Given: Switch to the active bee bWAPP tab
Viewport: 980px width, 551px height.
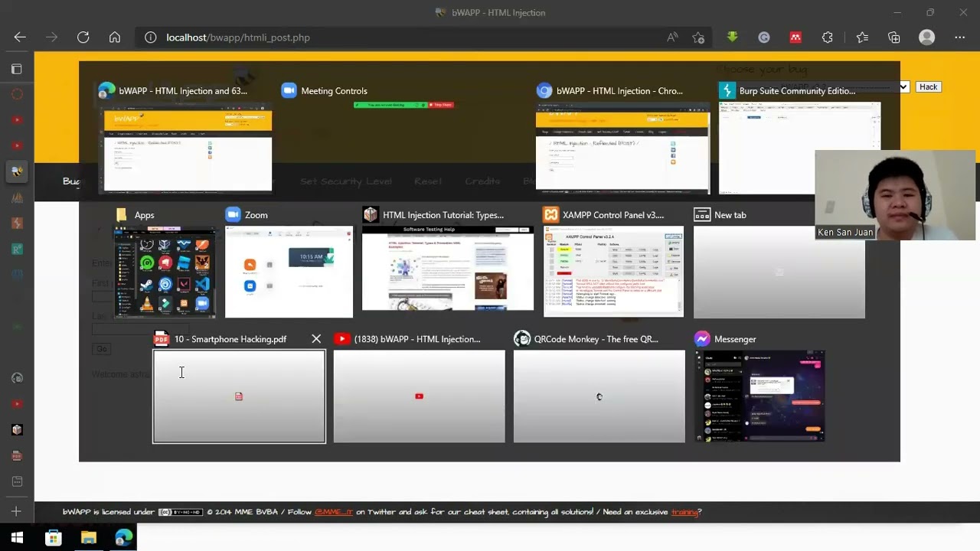Looking at the screenshot, I should pos(17,171).
